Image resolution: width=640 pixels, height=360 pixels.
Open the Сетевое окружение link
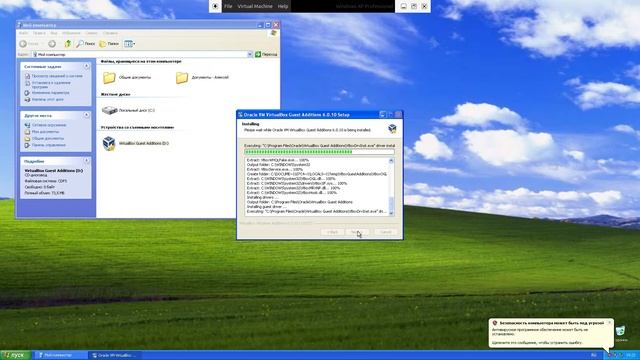(x=49, y=125)
